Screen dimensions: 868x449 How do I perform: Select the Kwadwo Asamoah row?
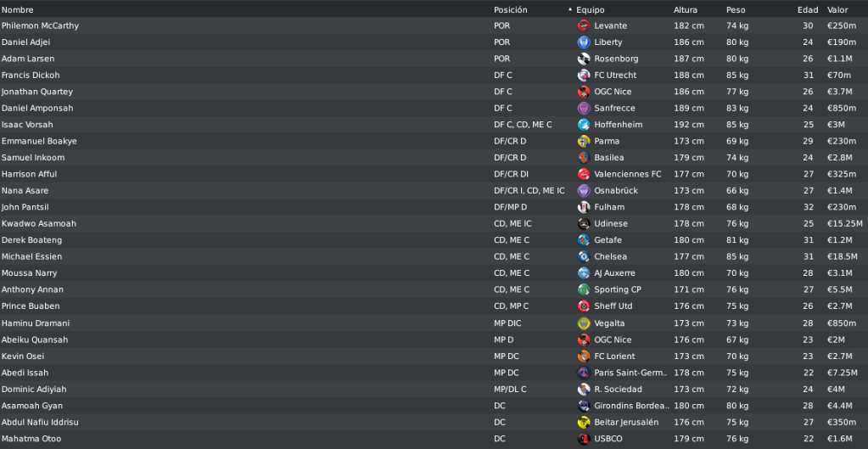click(434, 224)
